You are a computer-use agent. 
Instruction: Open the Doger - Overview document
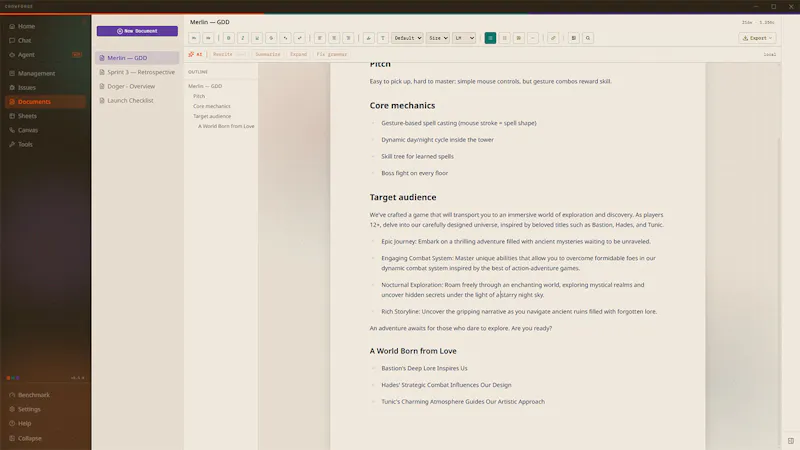coord(137,86)
